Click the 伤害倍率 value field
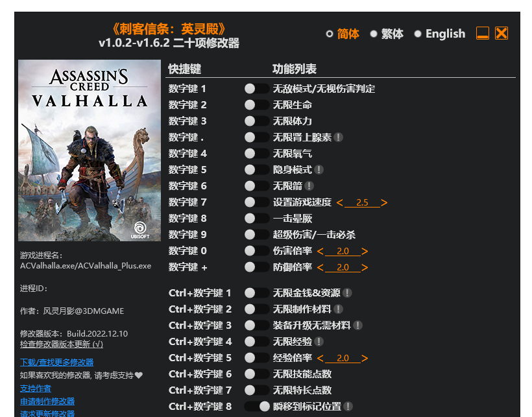 click(343, 251)
